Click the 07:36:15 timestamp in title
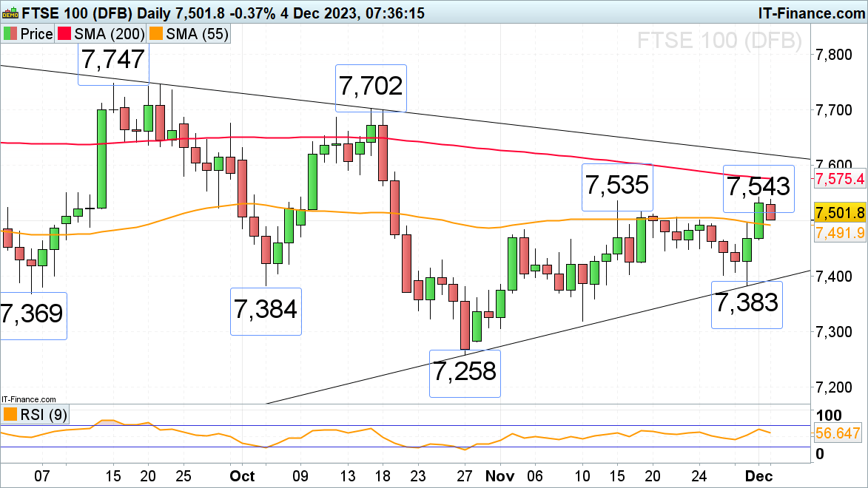This screenshot has width=868, height=488. [394, 13]
